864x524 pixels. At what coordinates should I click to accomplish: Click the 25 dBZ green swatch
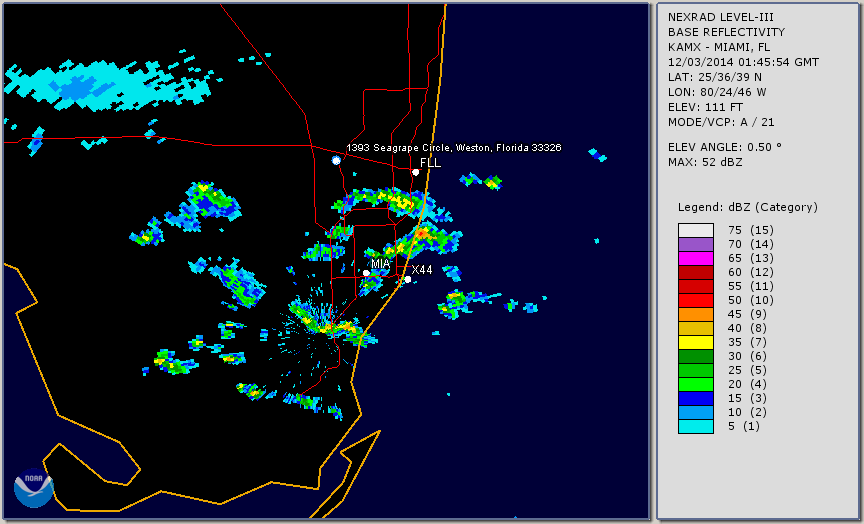coord(696,371)
